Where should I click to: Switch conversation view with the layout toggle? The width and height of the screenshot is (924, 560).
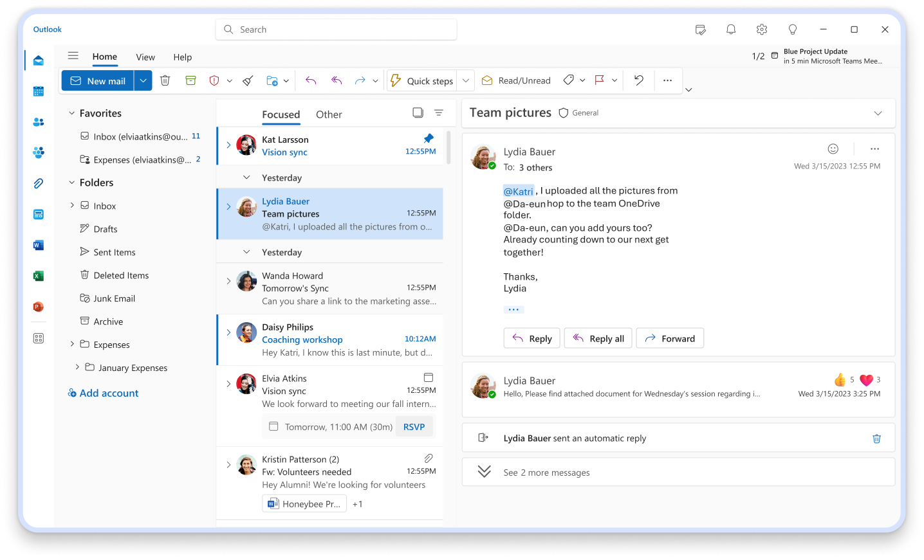[x=418, y=112]
